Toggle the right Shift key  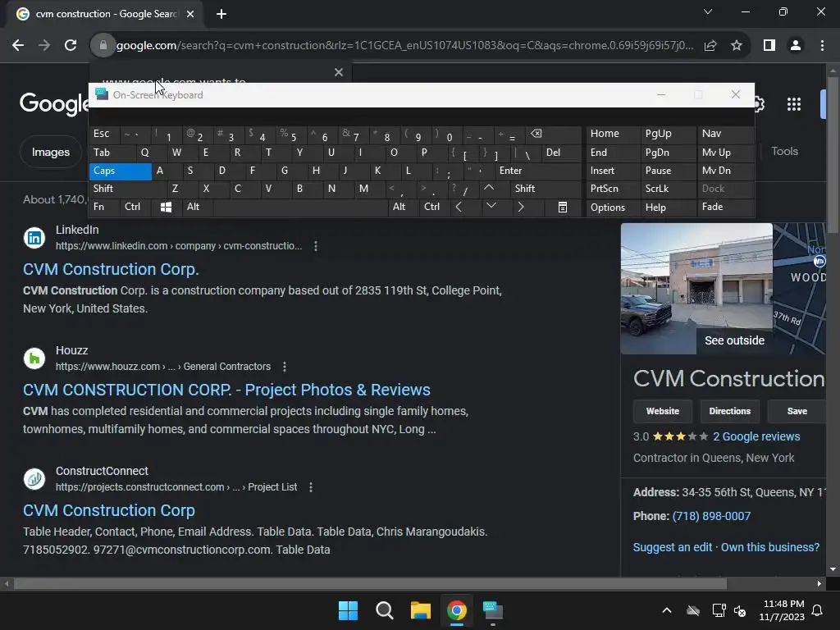point(546,189)
